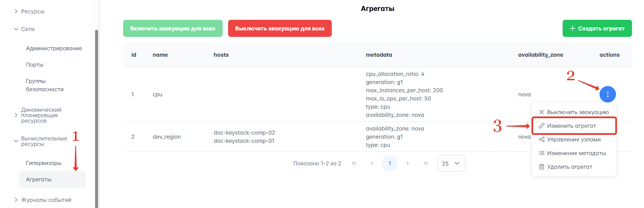Click the pencil icon for Изменить агрегат
Viewport: 644px width, 208px height.
(542, 126)
